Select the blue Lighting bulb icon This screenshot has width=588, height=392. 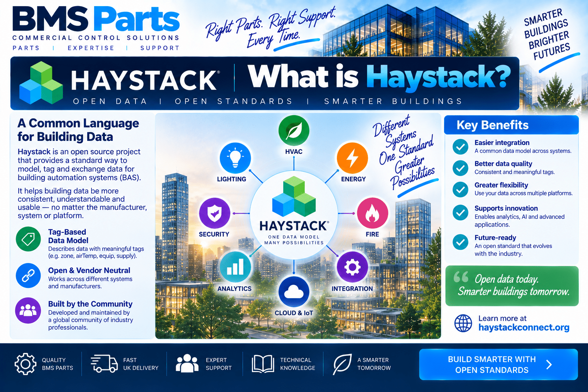[x=235, y=158]
